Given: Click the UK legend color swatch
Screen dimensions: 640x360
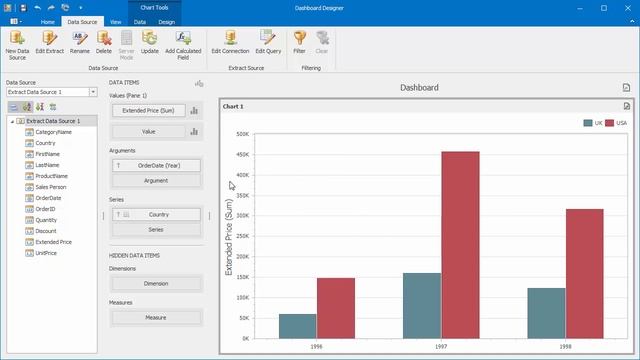Looking at the screenshot, I should pyautogui.click(x=588, y=123).
